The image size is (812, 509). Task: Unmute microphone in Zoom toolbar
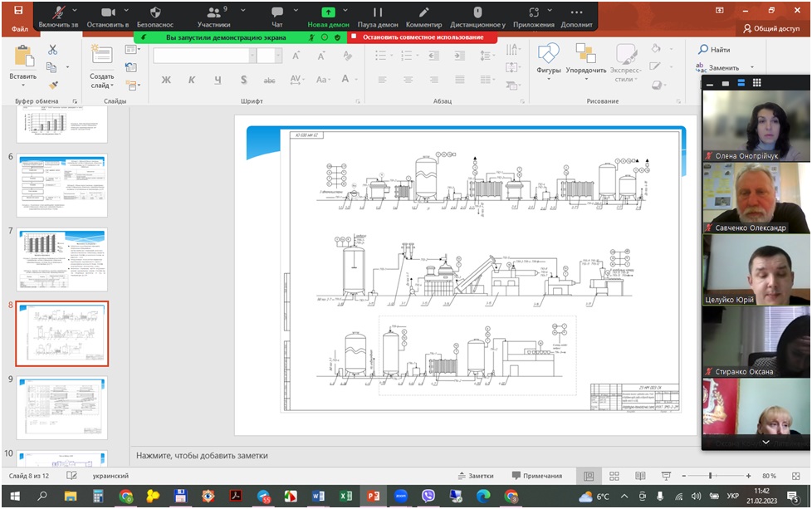pyautogui.click(x=57, y=12)
